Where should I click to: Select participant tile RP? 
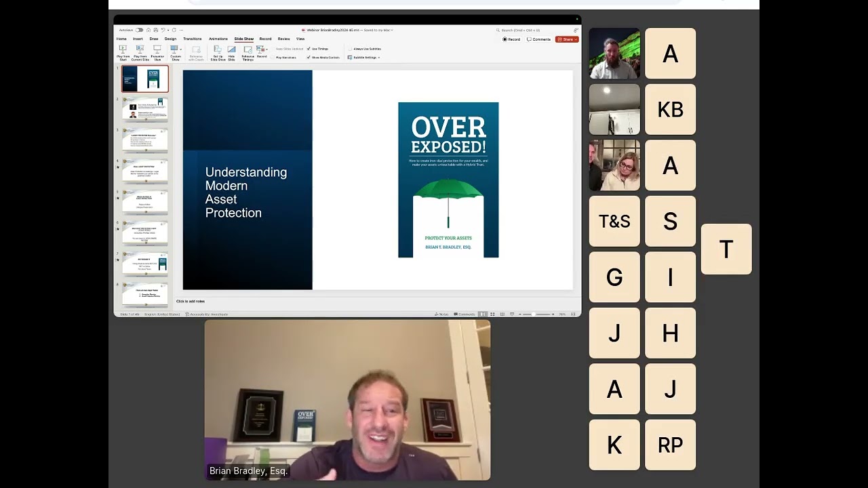click(x=670, y=445)
